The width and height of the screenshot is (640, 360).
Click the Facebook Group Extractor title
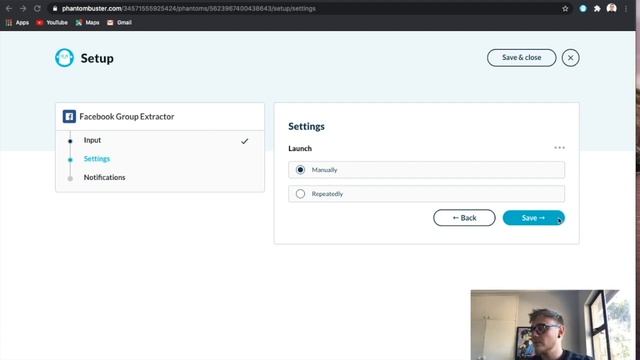coord(127,116)
